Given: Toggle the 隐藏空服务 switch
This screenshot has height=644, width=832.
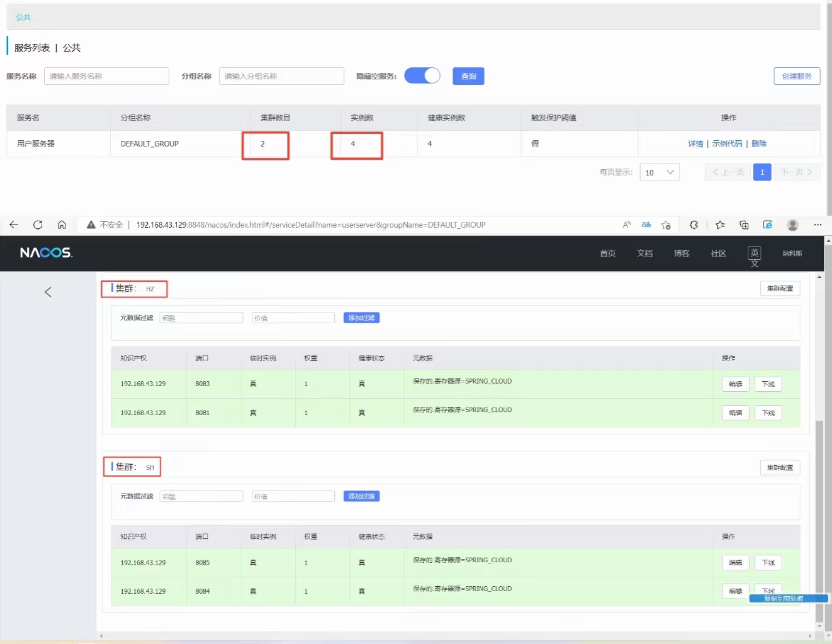Looking at the screenshot, I should pyautogui.click(x=422, y=76).
